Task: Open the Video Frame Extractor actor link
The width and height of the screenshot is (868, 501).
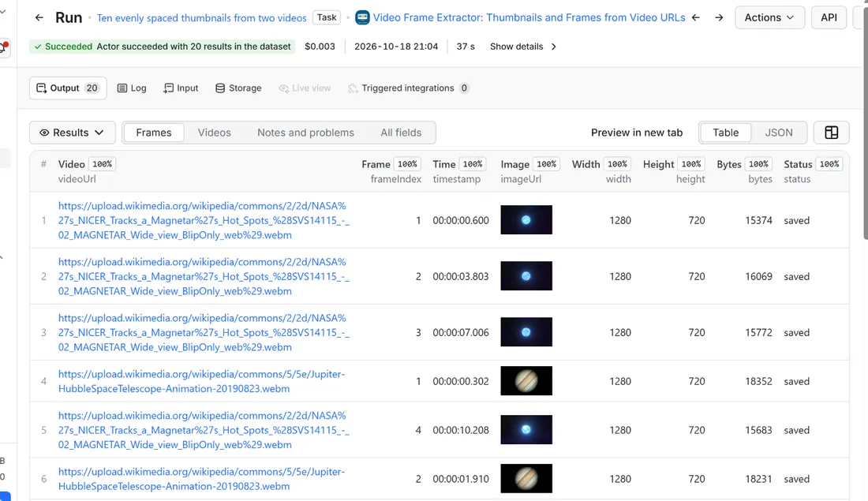Action: click(529, 17)
